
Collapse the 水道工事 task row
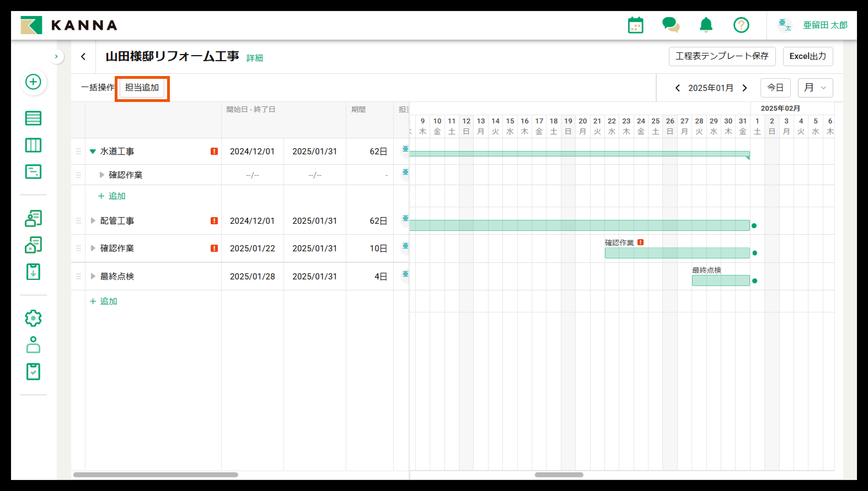pyautogui.click(x=93, y=152)
